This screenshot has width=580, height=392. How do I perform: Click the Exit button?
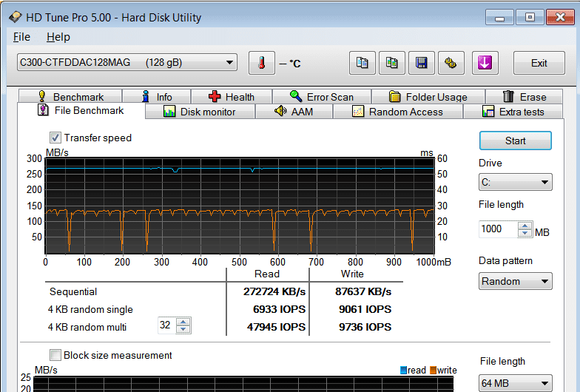point(539,63)
